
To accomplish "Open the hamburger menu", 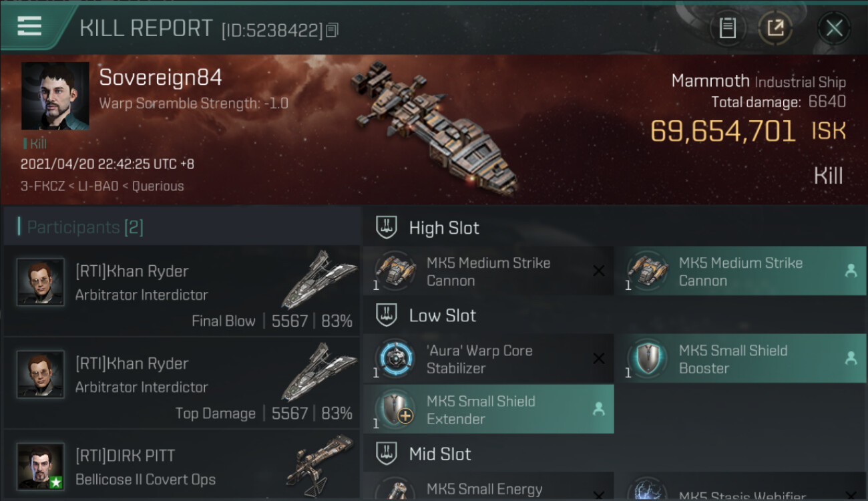I will click(29, 26).
